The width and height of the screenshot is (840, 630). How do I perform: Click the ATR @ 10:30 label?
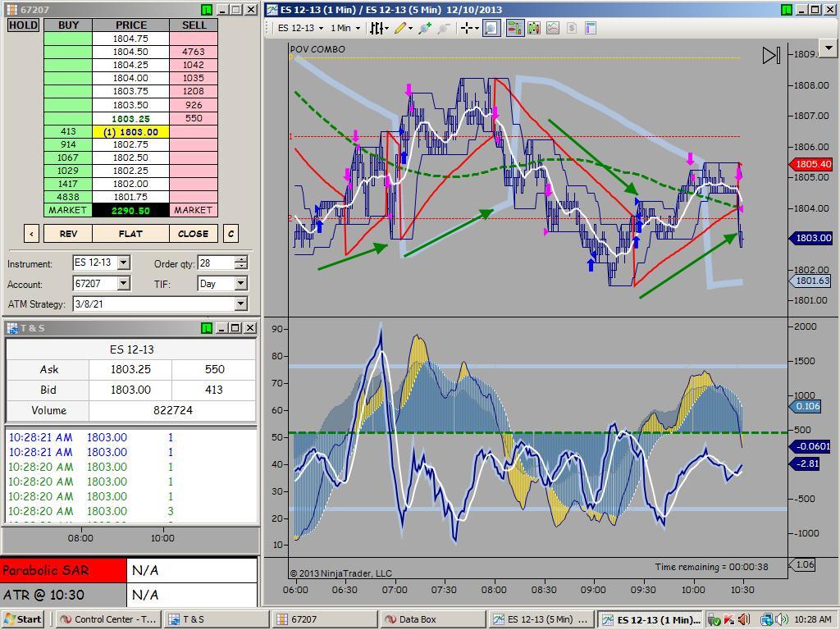point(63,595)
